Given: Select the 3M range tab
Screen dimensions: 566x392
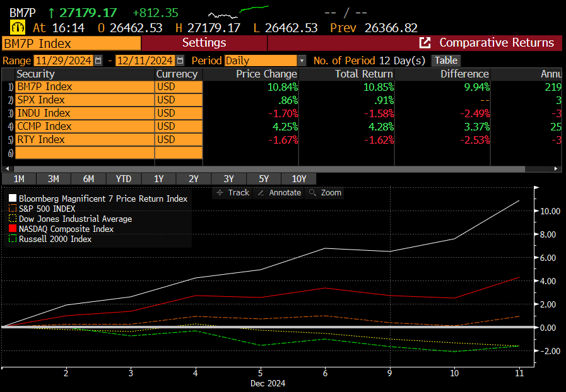Looking at the screenshot, I should (54, 179).
